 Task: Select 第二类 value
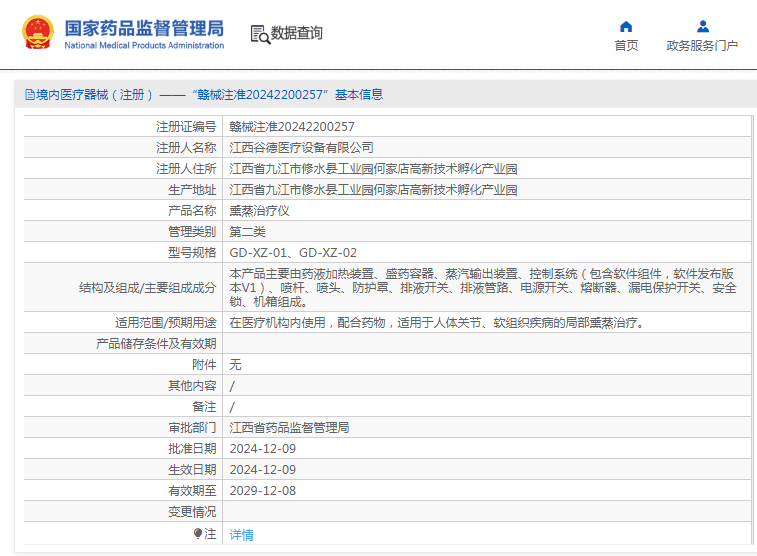(x=247, y=231)
